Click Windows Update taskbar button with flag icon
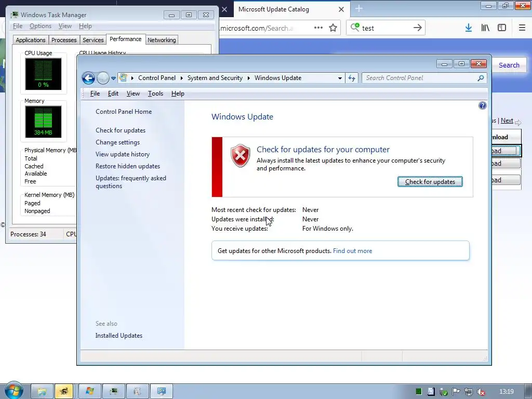 pos(90,392)
